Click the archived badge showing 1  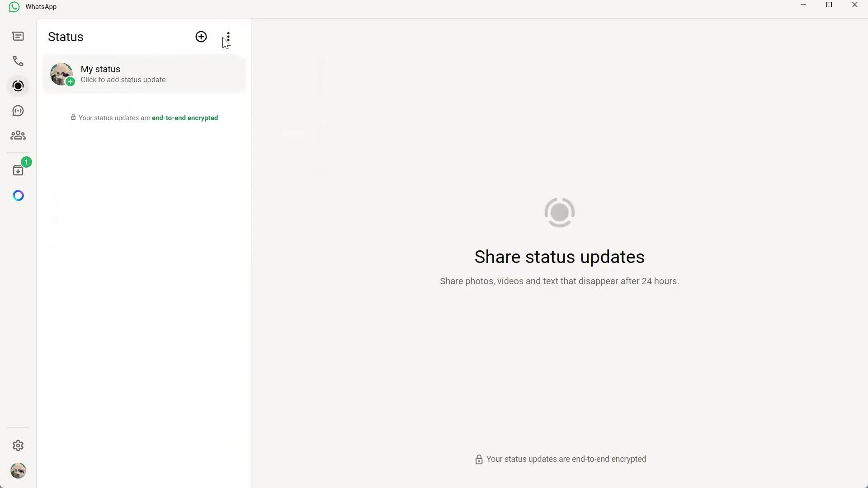coord(26,161)
